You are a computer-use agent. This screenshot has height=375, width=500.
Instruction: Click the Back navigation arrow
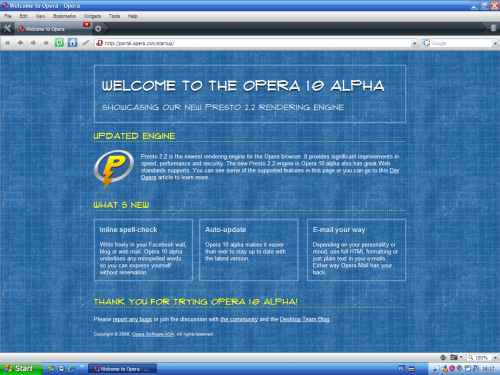click(x=20, y=43)
